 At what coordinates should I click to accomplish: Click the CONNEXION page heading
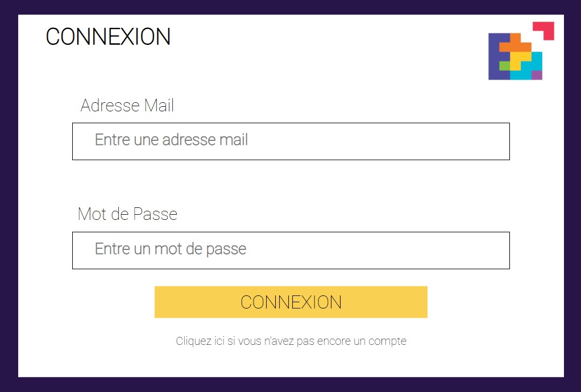pyautogui.click(x=108, y=37)
